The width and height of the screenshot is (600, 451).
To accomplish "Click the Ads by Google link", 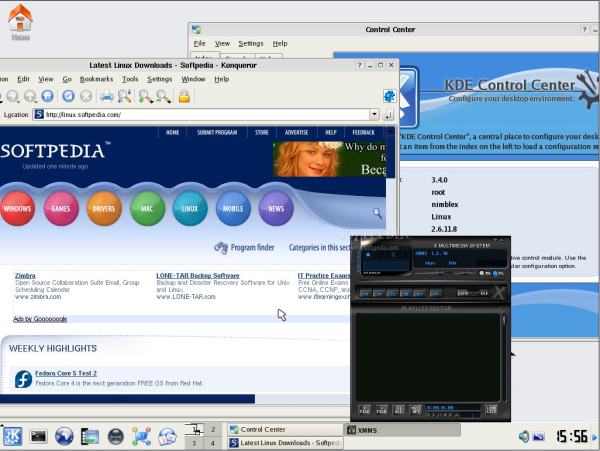I will 40,319.
